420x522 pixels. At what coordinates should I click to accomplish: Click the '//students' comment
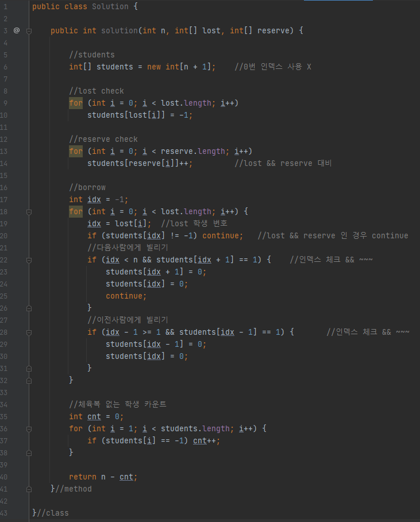pos(92,55)
